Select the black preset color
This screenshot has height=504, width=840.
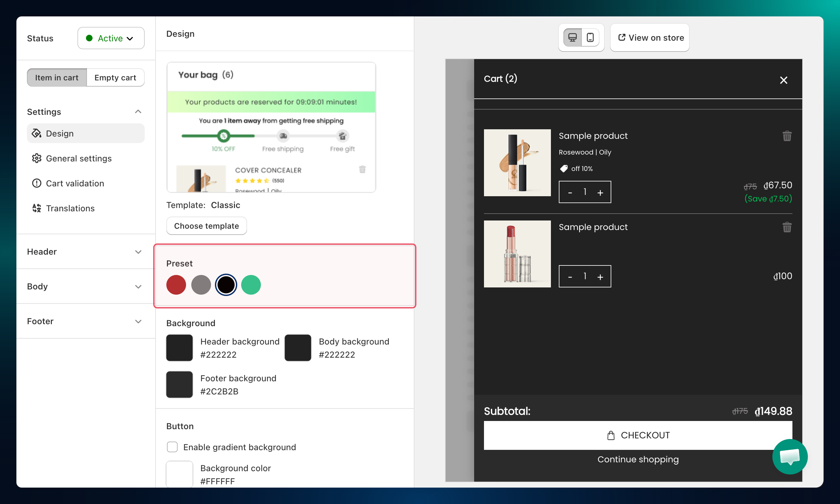pos(226,284)
